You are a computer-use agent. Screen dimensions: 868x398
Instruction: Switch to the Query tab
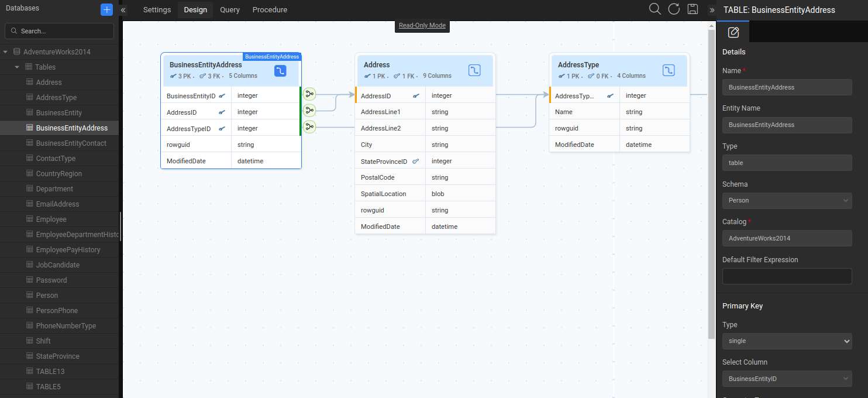[x=230, y=10]
